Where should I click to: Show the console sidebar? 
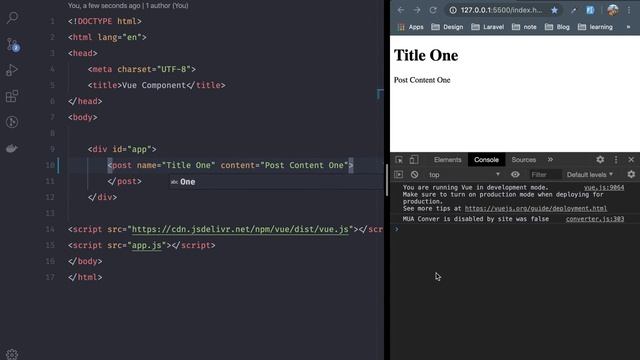399,175
